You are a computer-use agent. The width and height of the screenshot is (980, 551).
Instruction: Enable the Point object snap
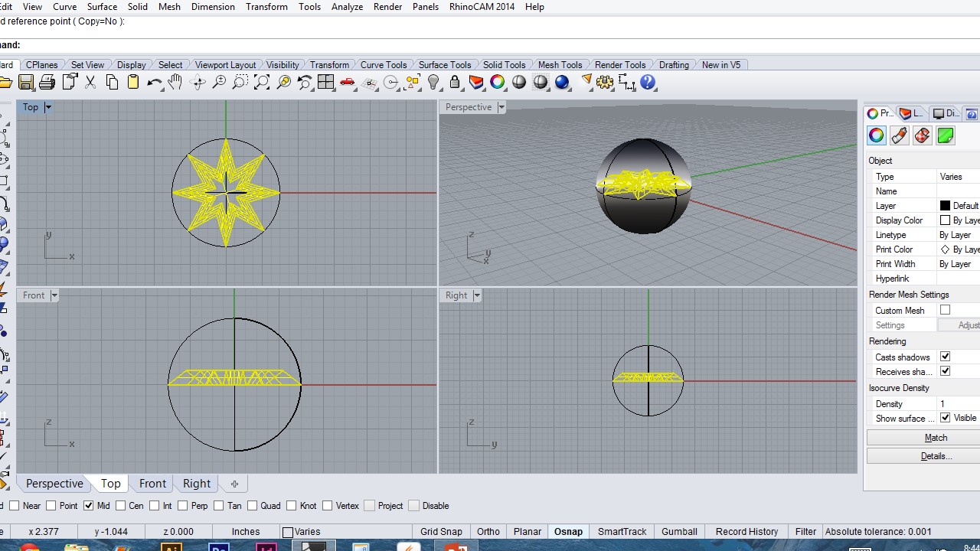click(x=51, y=506)
